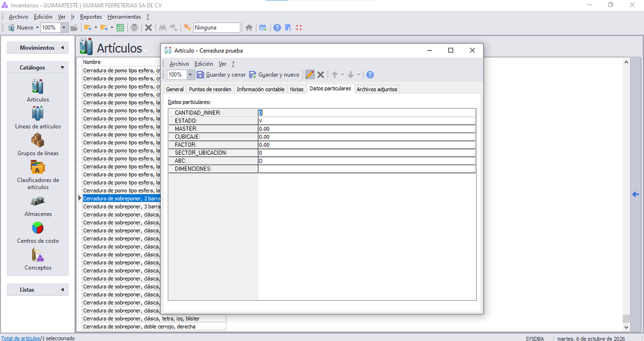Select Cerradura de sobreponer, doble cerrojo, derecha row

click(x=154, y=327)
